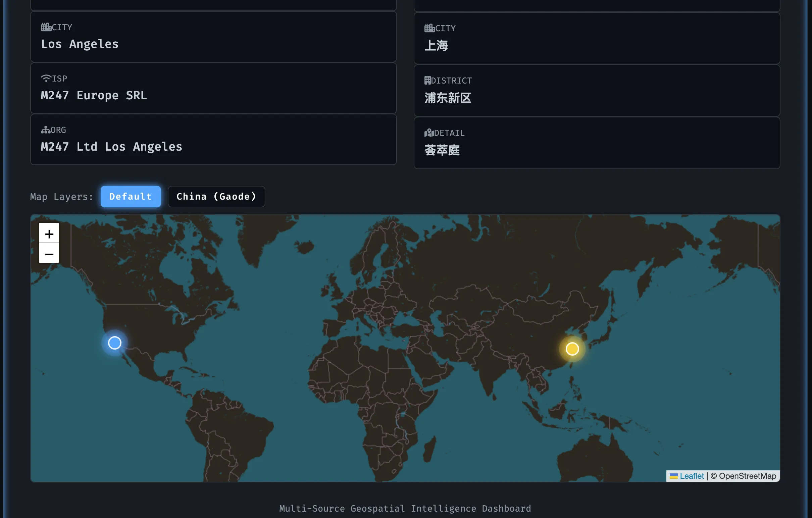Click the blue Los Angeles map marker
812x518 pixels.
click(x=115, y=343)
